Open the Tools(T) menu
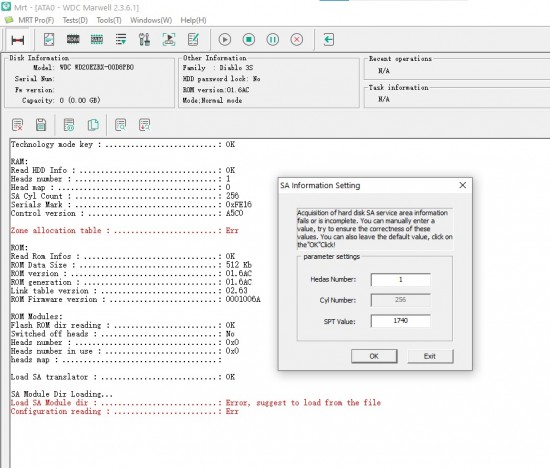Screen dimensions: 550x468 point(109,20)
